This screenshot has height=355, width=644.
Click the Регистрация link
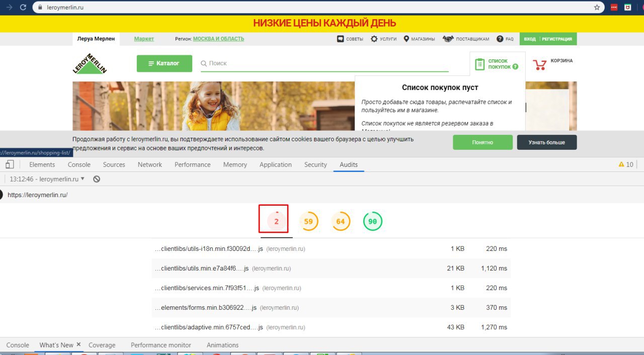pyautogui.click(x=556, y=39)
